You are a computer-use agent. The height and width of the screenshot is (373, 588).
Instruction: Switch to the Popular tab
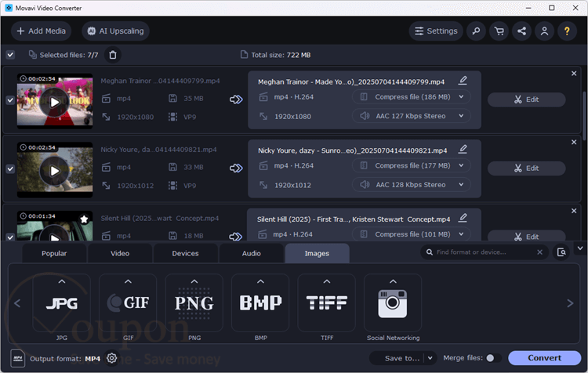click(x=54, y=253)
